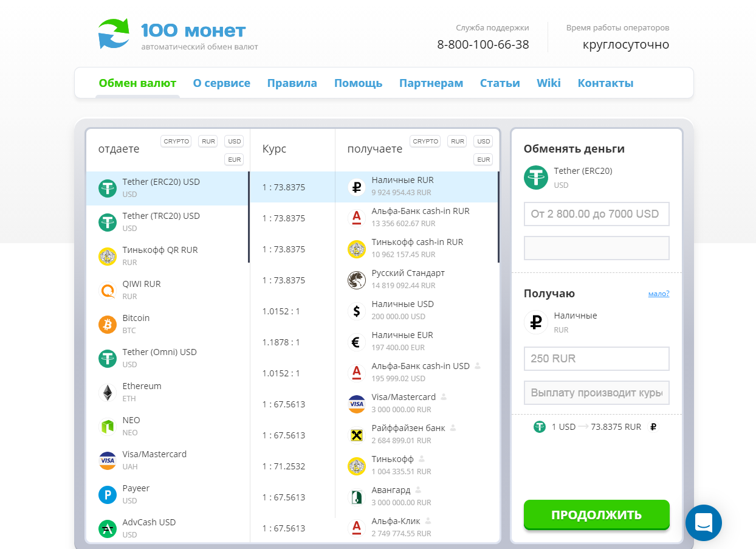Toggle USD filter in отдаете column

(234, 141)
